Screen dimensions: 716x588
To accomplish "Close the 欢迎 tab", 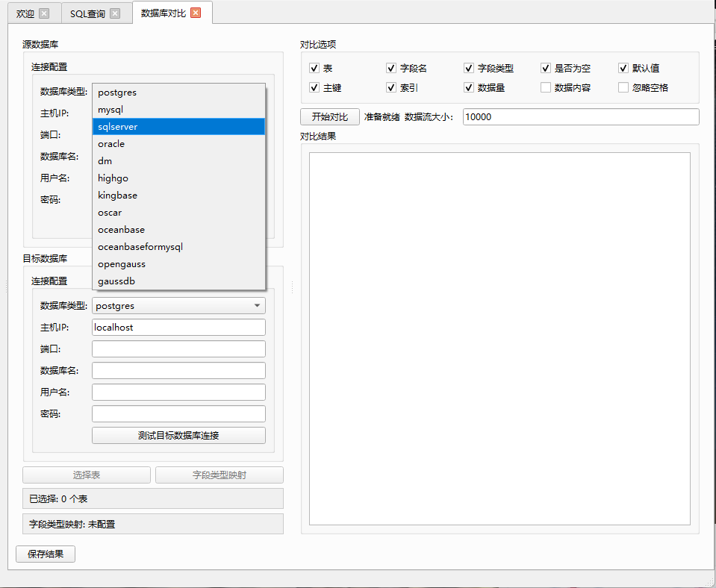I will pos(44,13).
